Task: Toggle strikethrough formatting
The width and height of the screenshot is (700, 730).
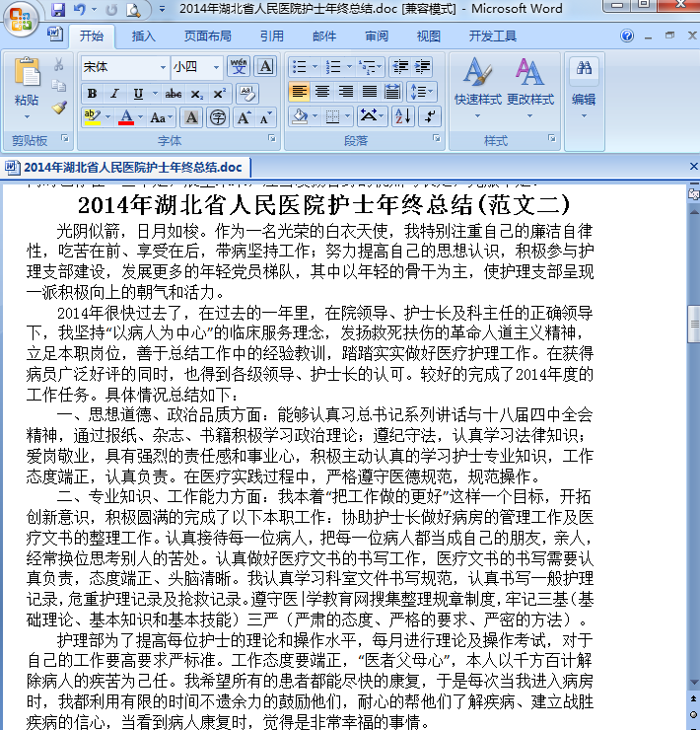Action: (x=174, y=94)
